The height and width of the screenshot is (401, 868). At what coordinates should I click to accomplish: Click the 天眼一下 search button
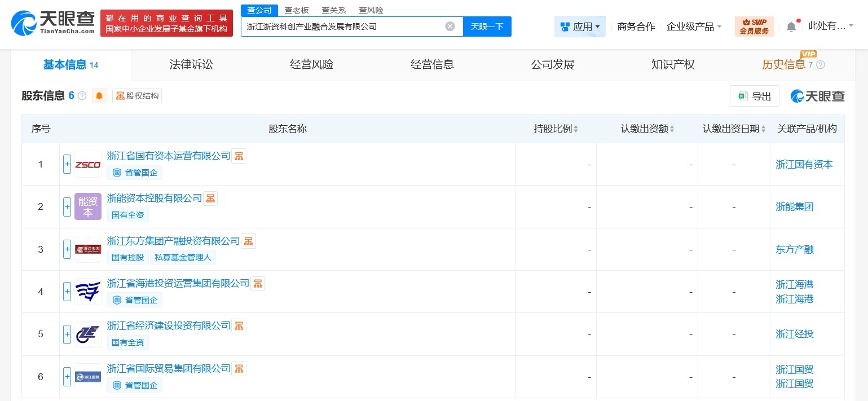487,27
